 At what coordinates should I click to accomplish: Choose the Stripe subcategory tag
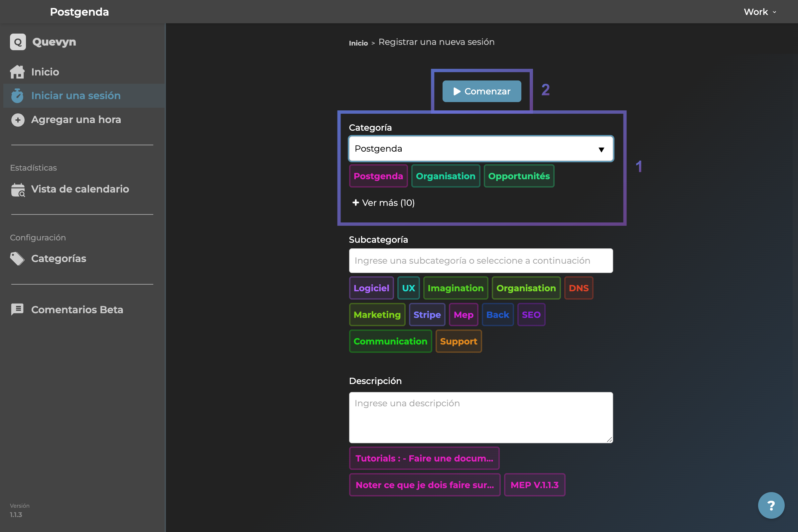427,315
